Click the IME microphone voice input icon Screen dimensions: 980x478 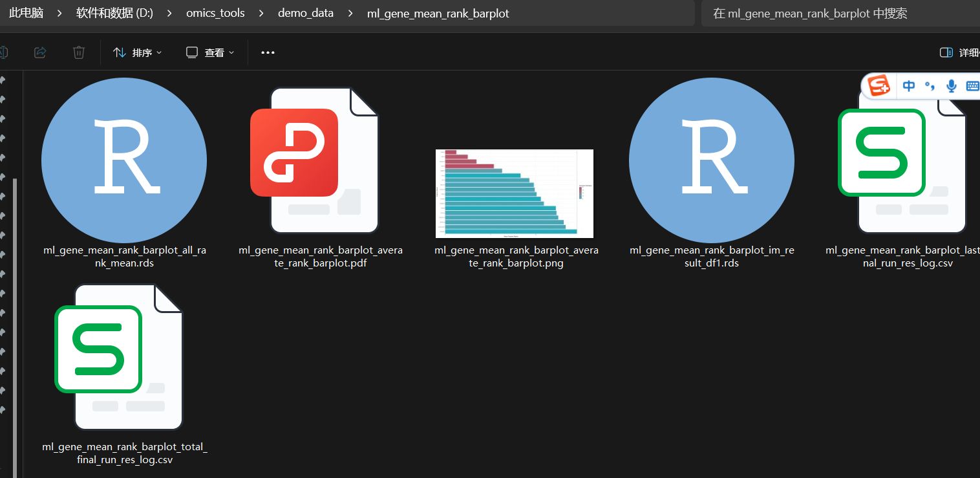click(x=951, y=85)
